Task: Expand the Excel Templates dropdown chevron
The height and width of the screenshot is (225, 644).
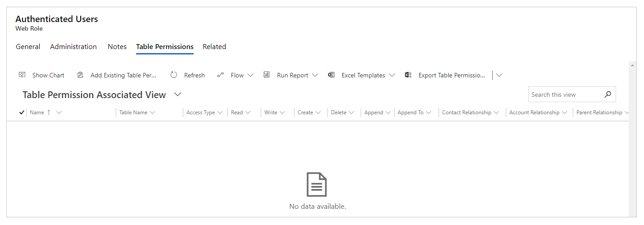Action: (x=392, y=75)
